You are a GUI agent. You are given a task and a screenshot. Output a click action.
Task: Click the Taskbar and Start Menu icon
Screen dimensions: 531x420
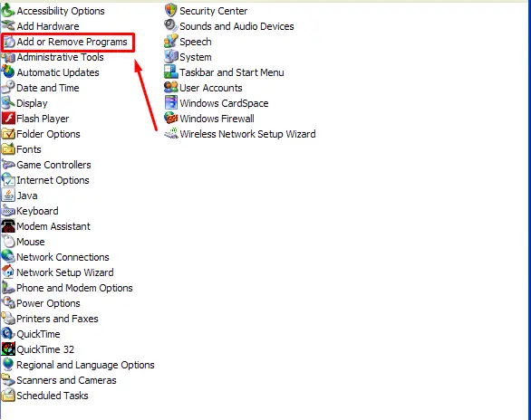171,72
